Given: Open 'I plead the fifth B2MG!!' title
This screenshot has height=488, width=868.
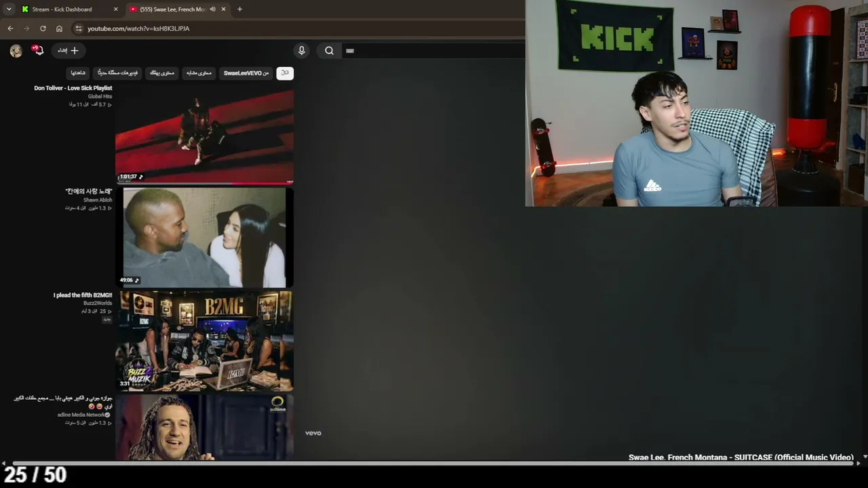Looking at the screenshot, I should 83,296.
